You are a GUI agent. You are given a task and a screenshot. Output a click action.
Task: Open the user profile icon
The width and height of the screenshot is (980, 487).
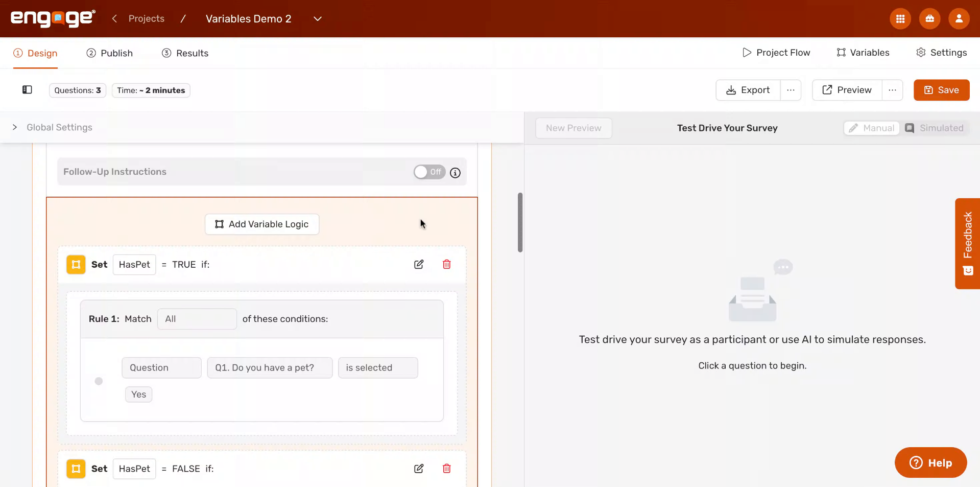click(959, 19)
